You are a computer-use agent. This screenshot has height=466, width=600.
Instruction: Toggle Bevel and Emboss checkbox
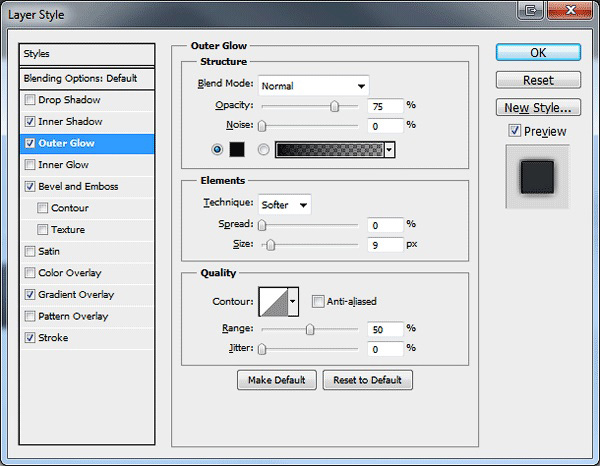click(x=30, y=187)
